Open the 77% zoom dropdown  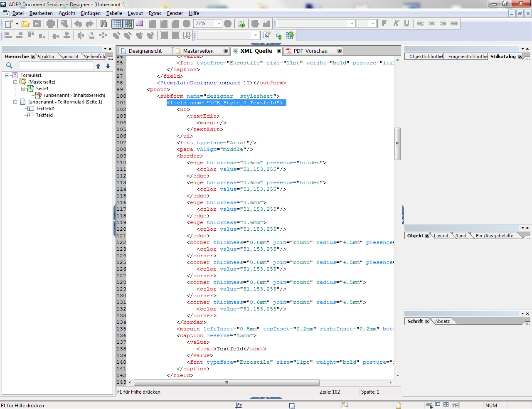click(x=219, y=24)
